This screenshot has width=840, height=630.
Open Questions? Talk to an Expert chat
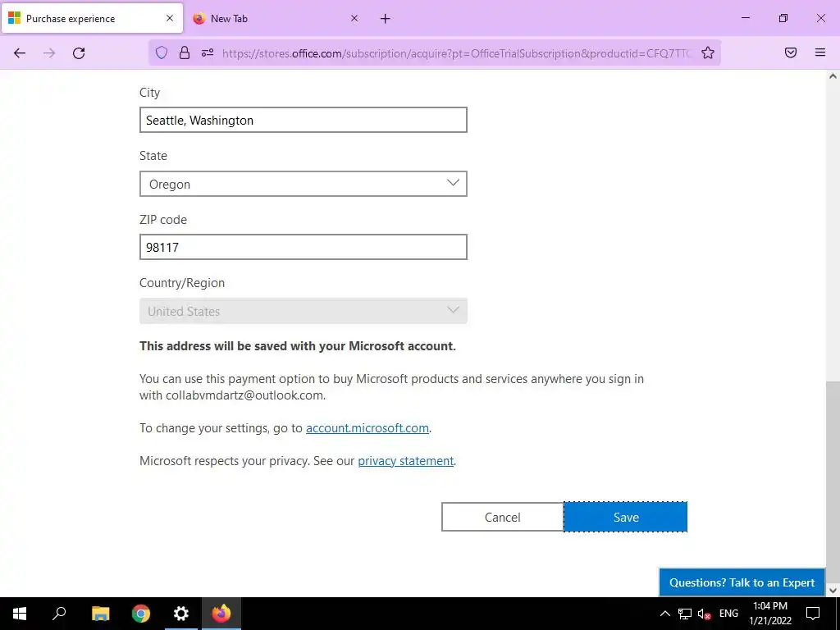click(742, 582)
